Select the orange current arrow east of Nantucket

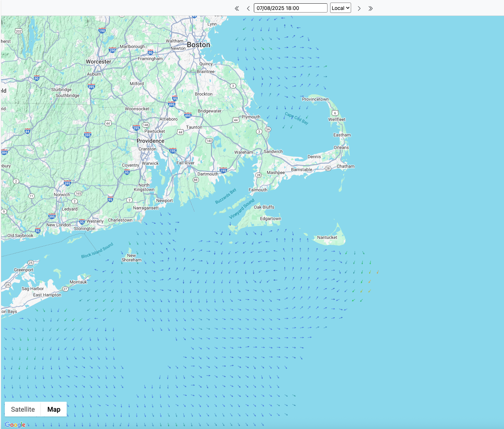[377, 273]
